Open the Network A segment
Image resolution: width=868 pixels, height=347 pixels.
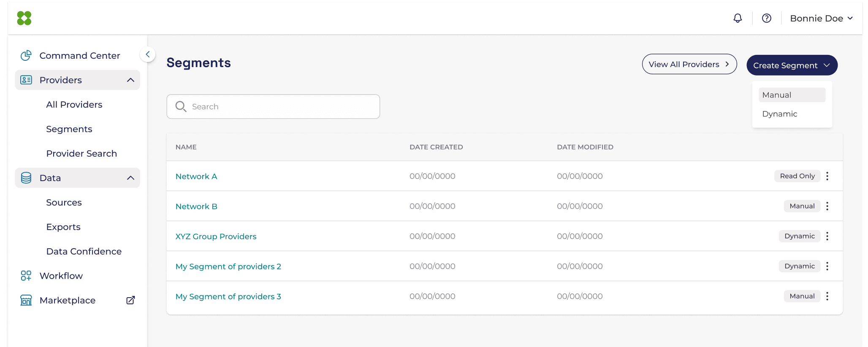click(x=196, y=176)
